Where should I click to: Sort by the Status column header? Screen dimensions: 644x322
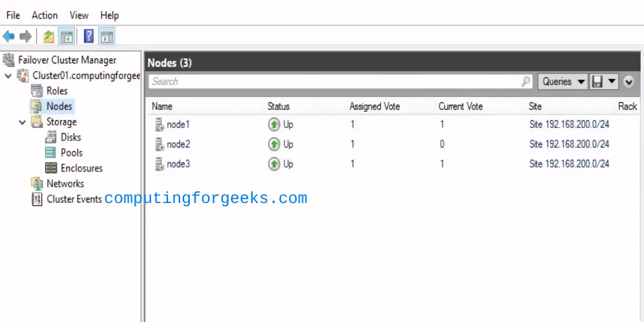click(x=278, y=107)
